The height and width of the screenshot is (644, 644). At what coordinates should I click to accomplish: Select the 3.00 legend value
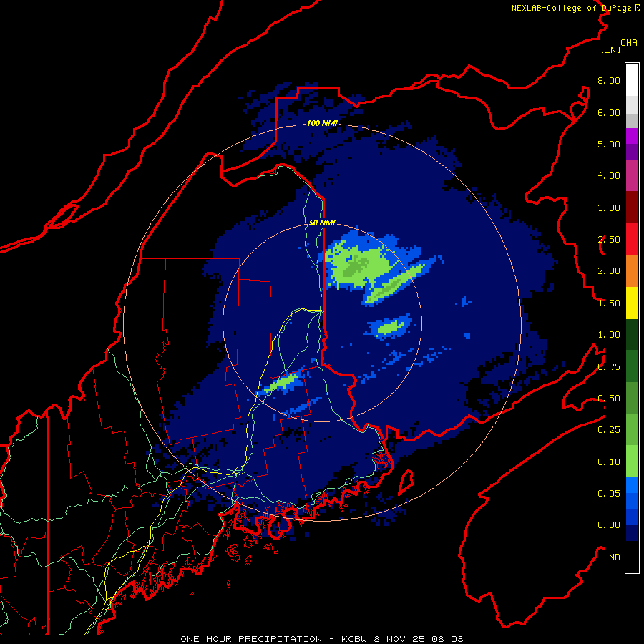[609, 208]
